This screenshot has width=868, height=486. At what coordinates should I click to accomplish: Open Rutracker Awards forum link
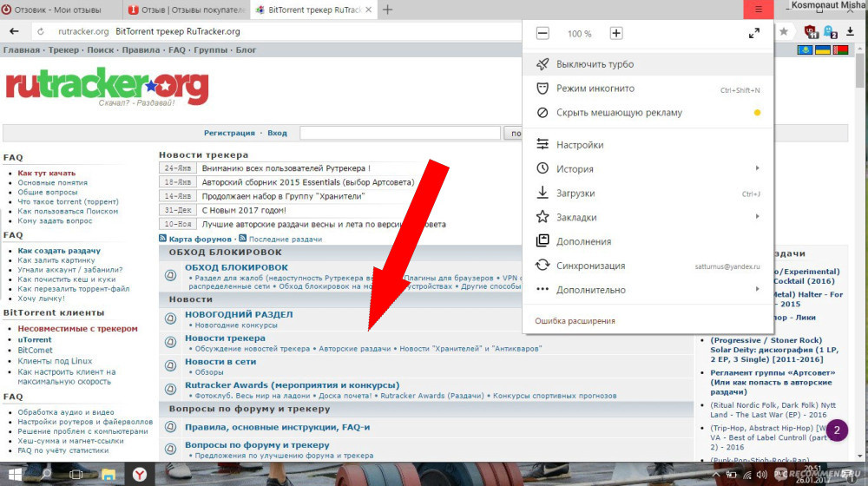tap(293, 385)
